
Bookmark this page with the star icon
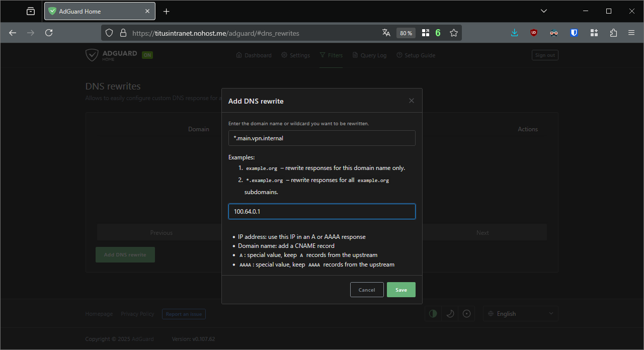coord(454,33)
